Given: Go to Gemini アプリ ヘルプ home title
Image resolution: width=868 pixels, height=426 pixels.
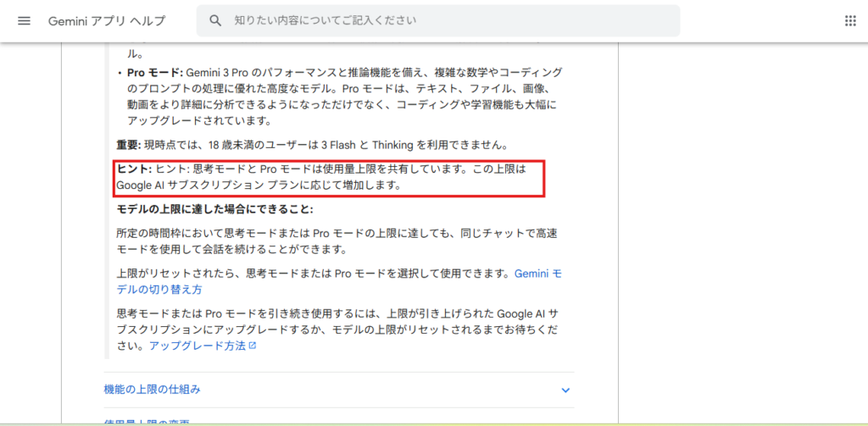Looking at the screenshot, I should (107, 20).
